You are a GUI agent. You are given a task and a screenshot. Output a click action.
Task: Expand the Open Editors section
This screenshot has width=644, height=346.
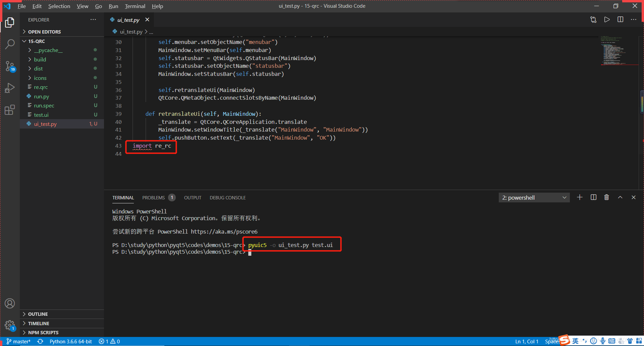[x=62, y=32]
